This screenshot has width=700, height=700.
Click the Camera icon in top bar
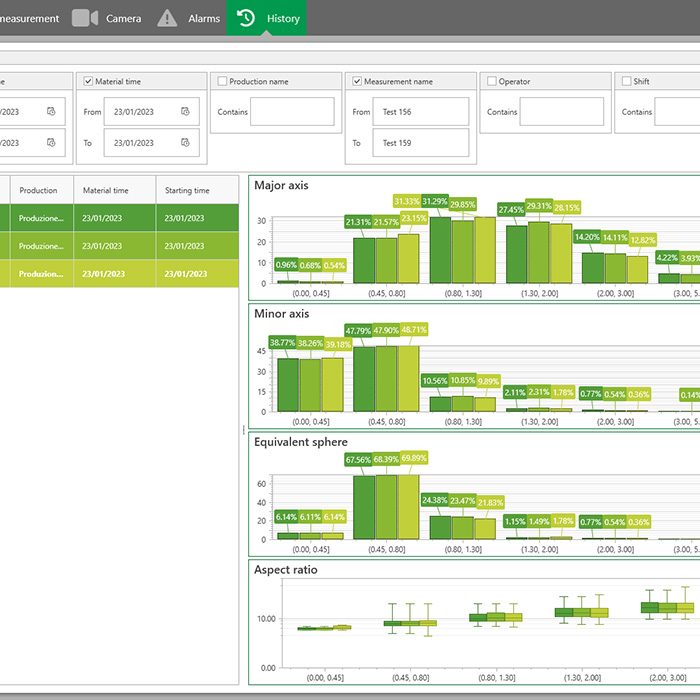(x=85, y=18)
